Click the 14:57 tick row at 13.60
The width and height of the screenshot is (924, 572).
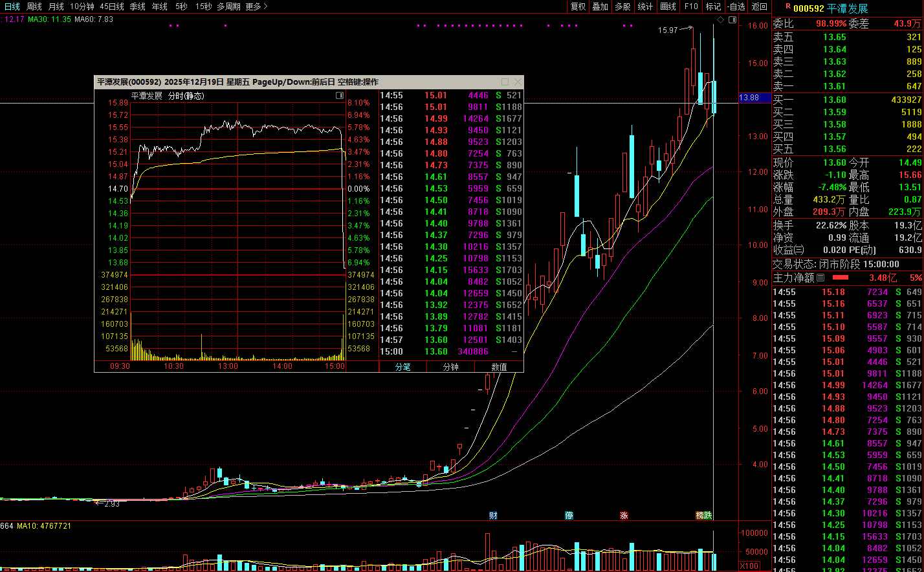[451, 340]
